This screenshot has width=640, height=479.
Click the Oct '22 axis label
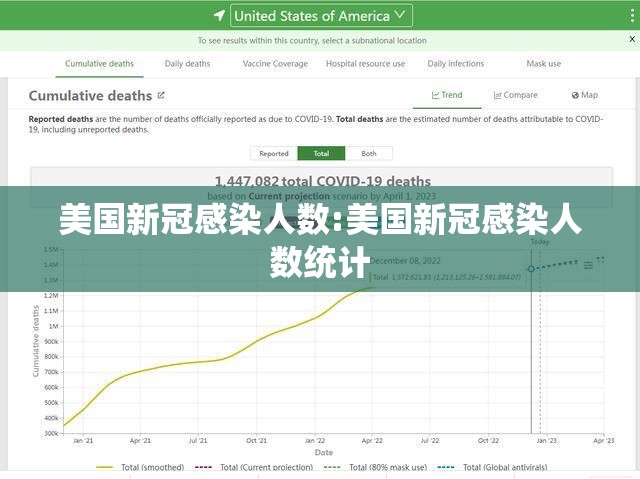(x=488, y=441)
